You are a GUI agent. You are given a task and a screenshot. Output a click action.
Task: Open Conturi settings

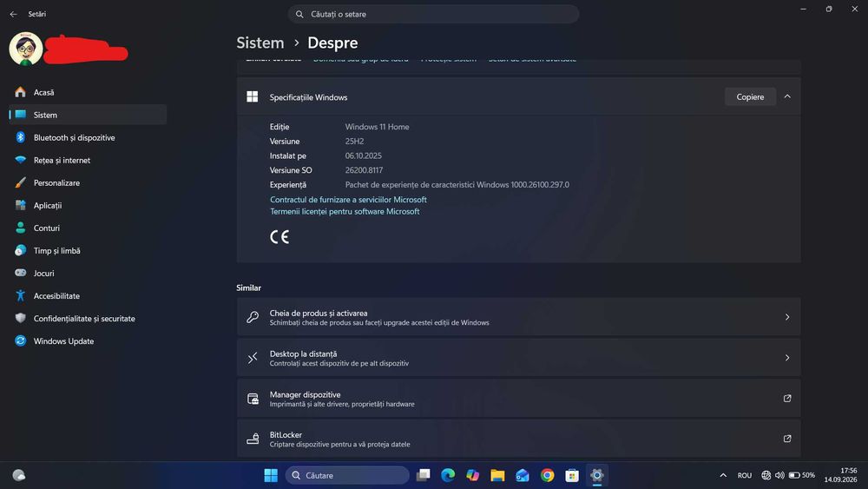(x=87, y=228)
